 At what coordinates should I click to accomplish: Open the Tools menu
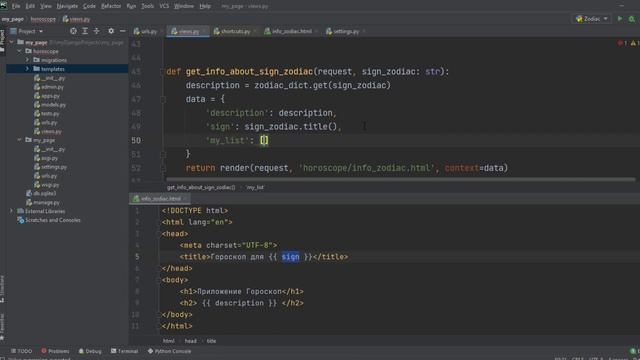tap(147, 6)
